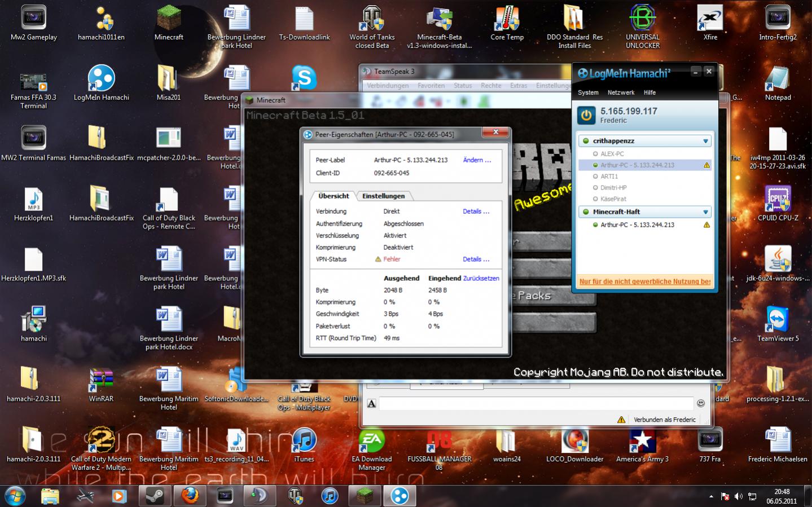The height and width of the screenshot is (507, 812).
Task: Open TeamSpeak Rechte menu
Action: (x=491, y=86)
